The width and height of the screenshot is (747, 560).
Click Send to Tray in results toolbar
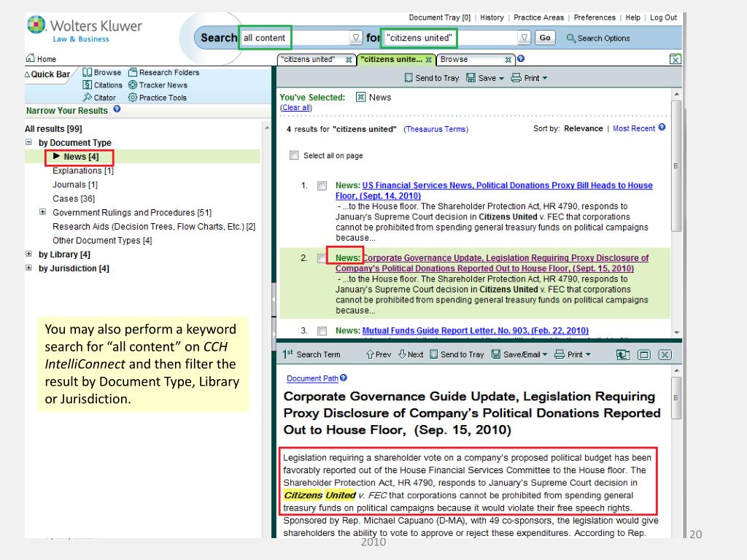(432, 78)
